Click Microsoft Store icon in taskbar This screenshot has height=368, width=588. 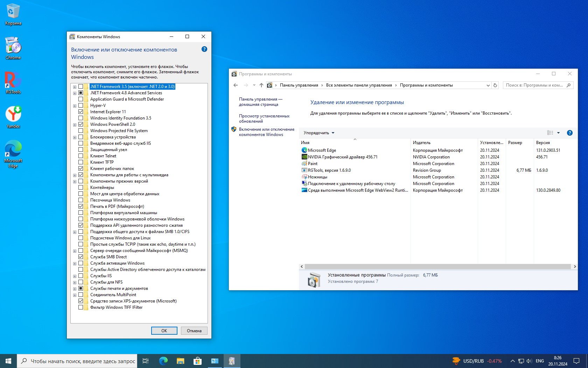(x=197, y=361)
